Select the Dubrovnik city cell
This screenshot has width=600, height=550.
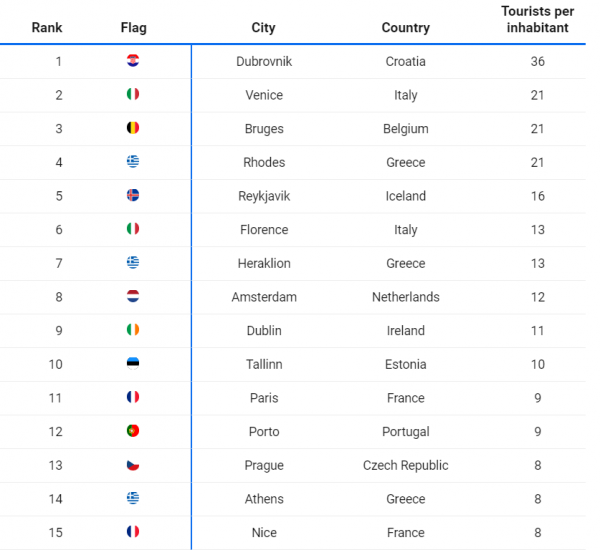pyautogui.click(x=264, y=61)
